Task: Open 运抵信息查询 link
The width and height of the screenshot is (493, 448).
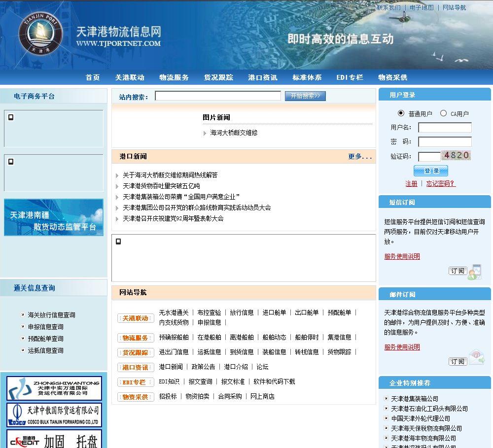Action: point(45,350)
